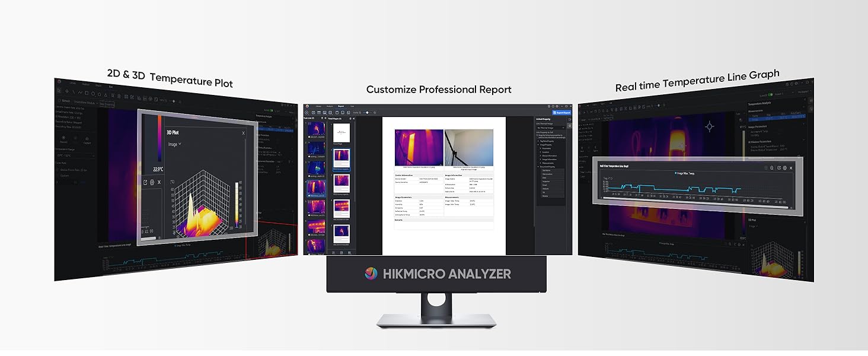Click the HIKMICRO logo in the report window
The image size is (868, 356).
click(308, 106)
